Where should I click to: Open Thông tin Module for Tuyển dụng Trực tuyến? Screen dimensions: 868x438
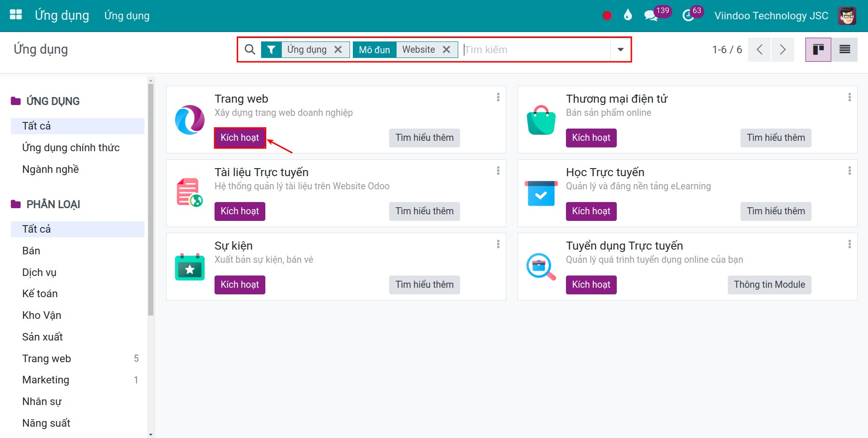(769, 284)
